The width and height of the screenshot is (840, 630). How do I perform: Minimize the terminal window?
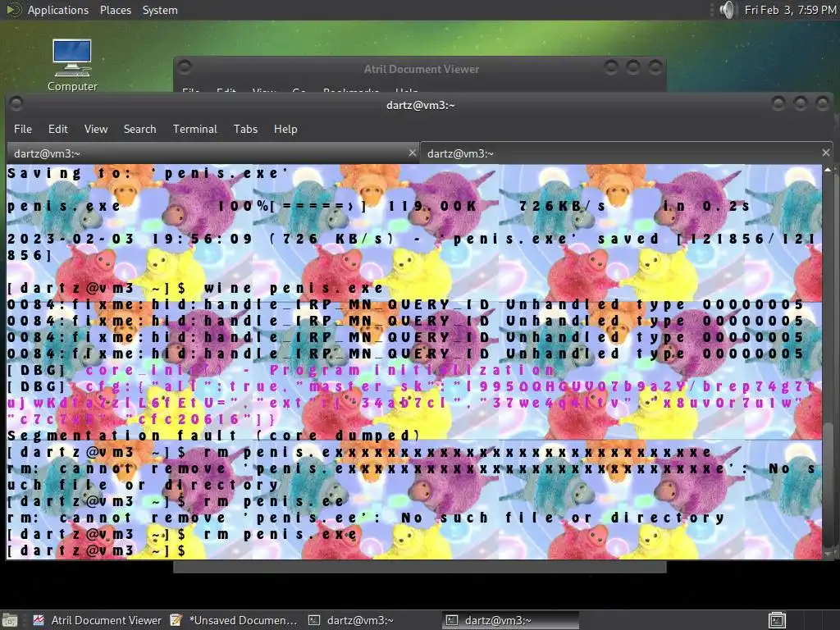778,103
